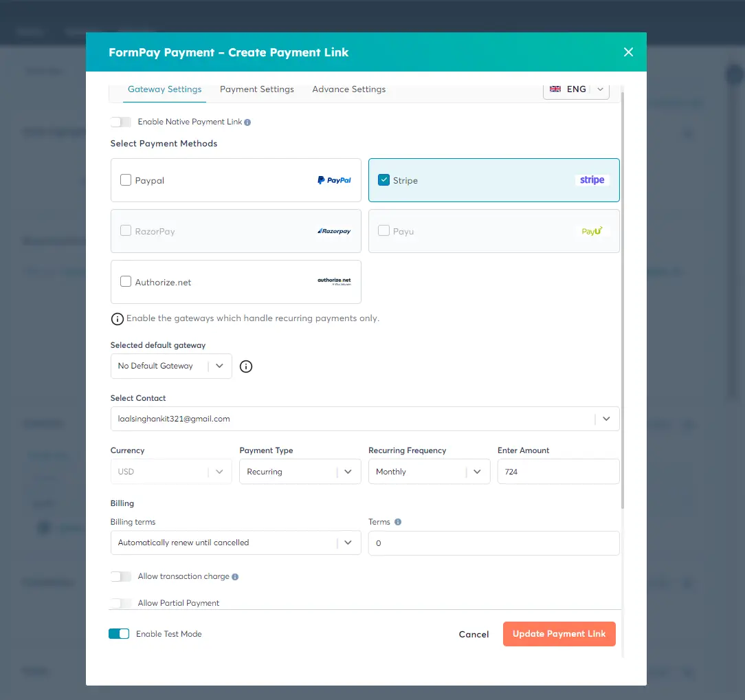Image resolution: width=745 pixels, height=700 pixels.
Task: Click the info icon beside Selected default gateway
Action: 246,367
